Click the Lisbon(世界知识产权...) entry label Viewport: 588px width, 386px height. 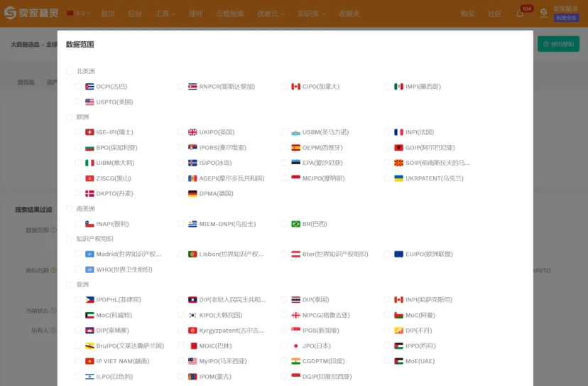click(232, 254)
